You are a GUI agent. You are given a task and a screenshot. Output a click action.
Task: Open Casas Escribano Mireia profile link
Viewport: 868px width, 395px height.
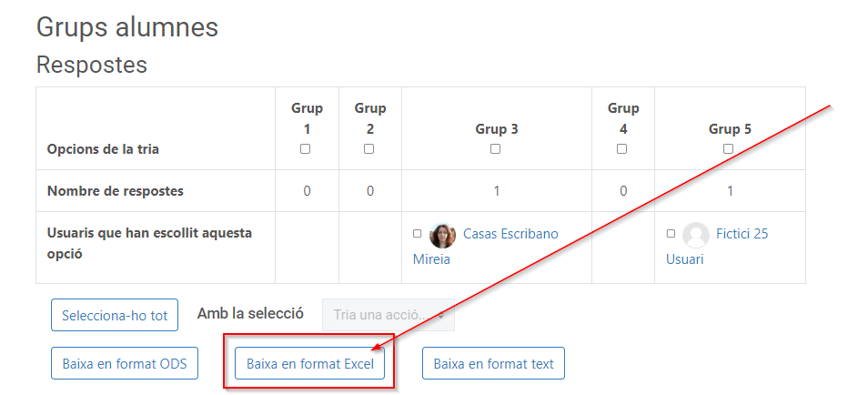tap(510, 234)
